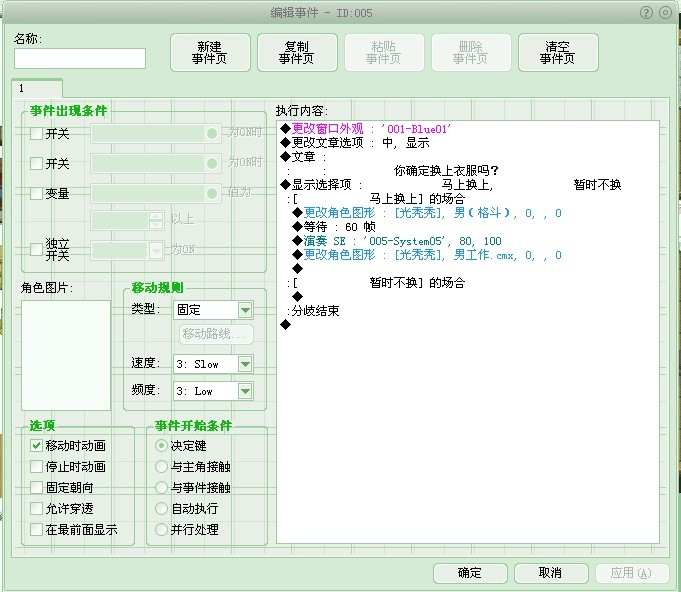Click the round close icon in title bar
This screenshot has height=592, width=681.
(x=665, y=13)
